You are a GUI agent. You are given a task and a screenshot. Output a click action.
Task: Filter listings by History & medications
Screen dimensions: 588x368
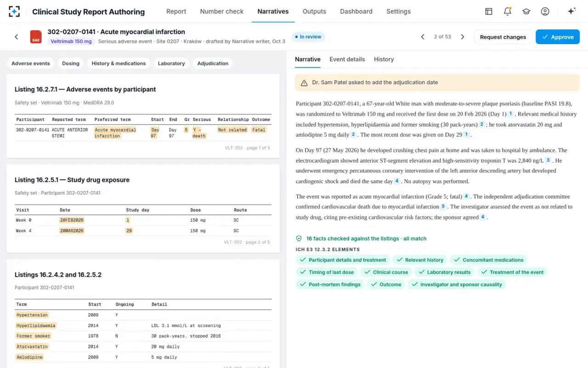(x=119, y=63)
